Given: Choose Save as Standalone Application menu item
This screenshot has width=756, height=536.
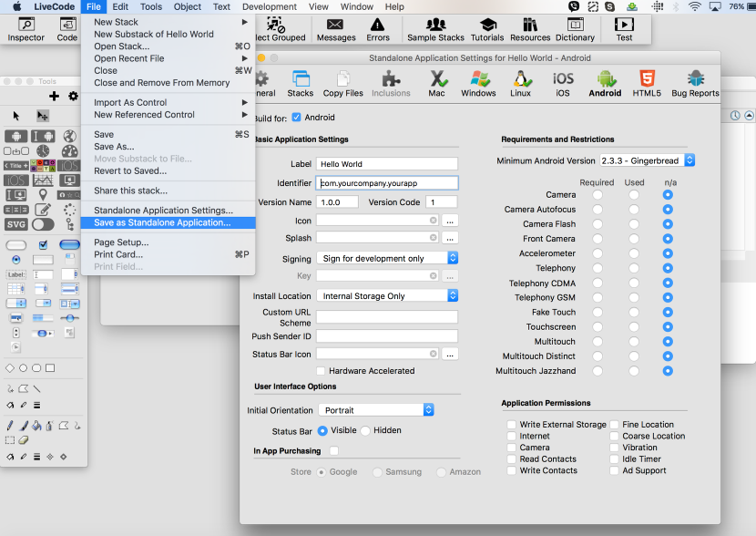Looking at the screenshot, I should tap(169, 222).
